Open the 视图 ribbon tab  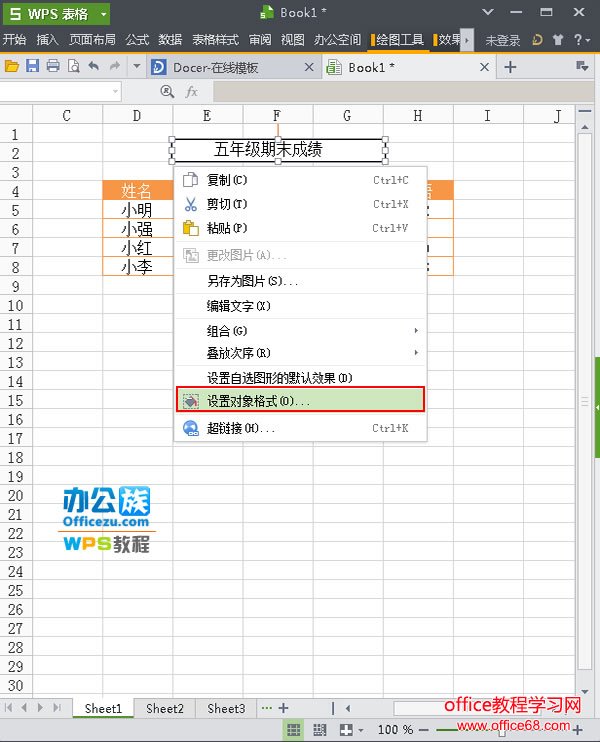coord(293,40)
